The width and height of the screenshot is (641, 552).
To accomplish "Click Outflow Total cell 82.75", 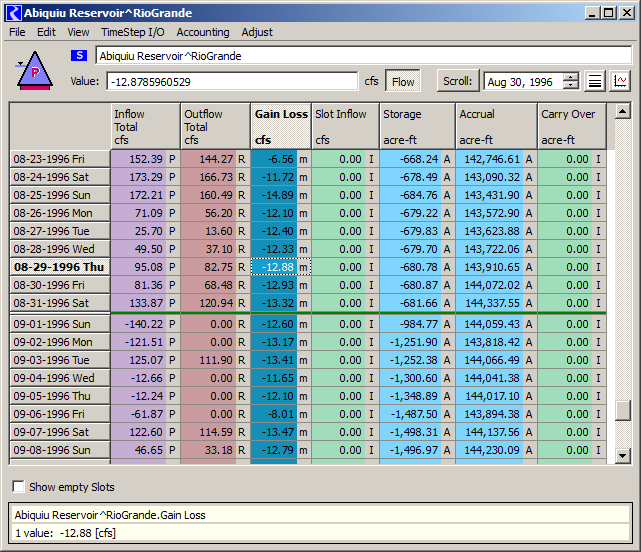I will click(215, 267).
